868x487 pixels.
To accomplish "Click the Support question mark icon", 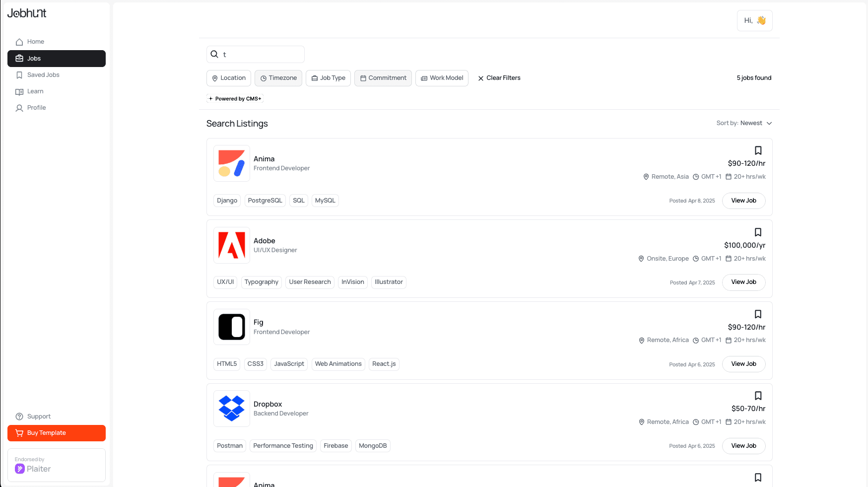I will [x=19, y=417].
